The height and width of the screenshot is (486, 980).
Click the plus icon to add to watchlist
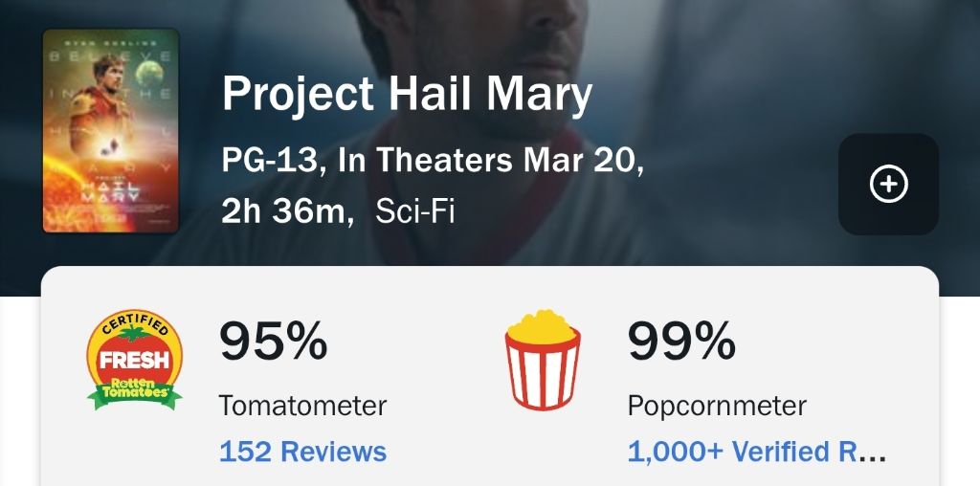(888, 185)
